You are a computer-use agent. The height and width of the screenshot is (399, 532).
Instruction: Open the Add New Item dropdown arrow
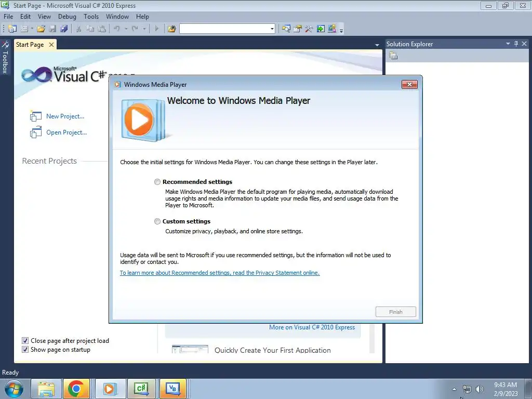click(32, 29)
